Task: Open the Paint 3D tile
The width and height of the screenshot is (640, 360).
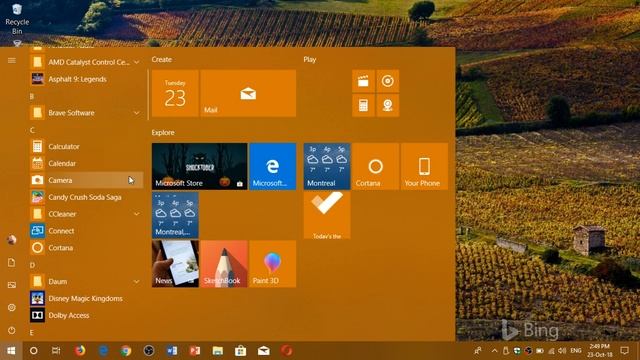Action: click(x=273, y=264)
